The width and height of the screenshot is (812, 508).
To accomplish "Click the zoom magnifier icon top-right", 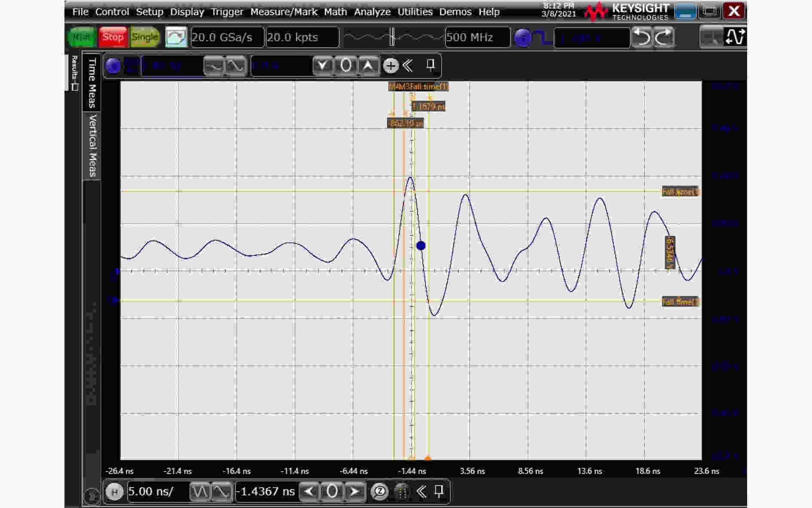I will 711,37.
